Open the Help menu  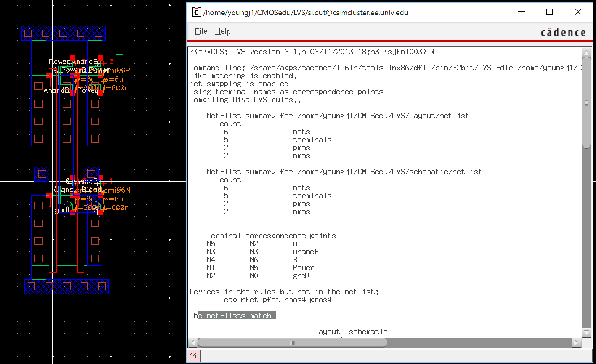[x=222, y=31]
